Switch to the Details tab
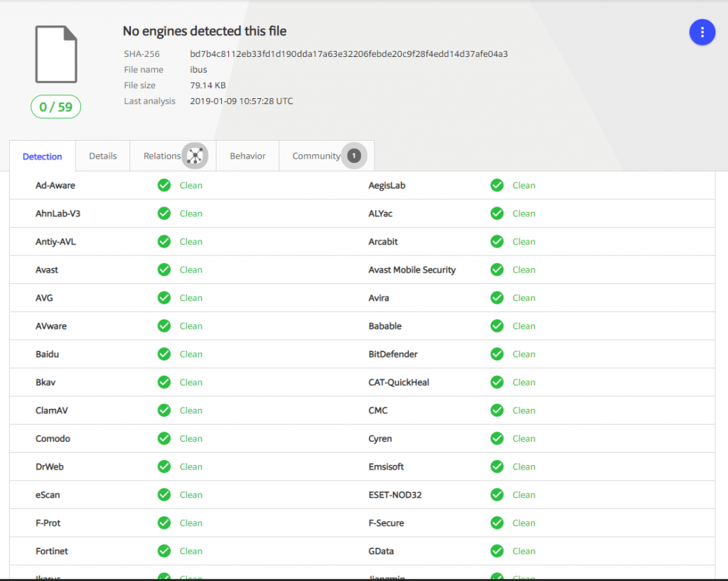The image size is (728, 581). (x=102, y=156)
